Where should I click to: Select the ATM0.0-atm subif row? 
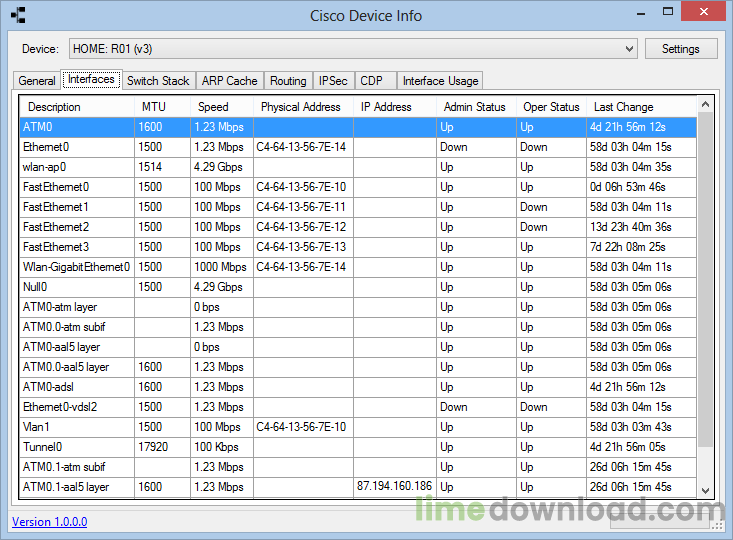358,327
